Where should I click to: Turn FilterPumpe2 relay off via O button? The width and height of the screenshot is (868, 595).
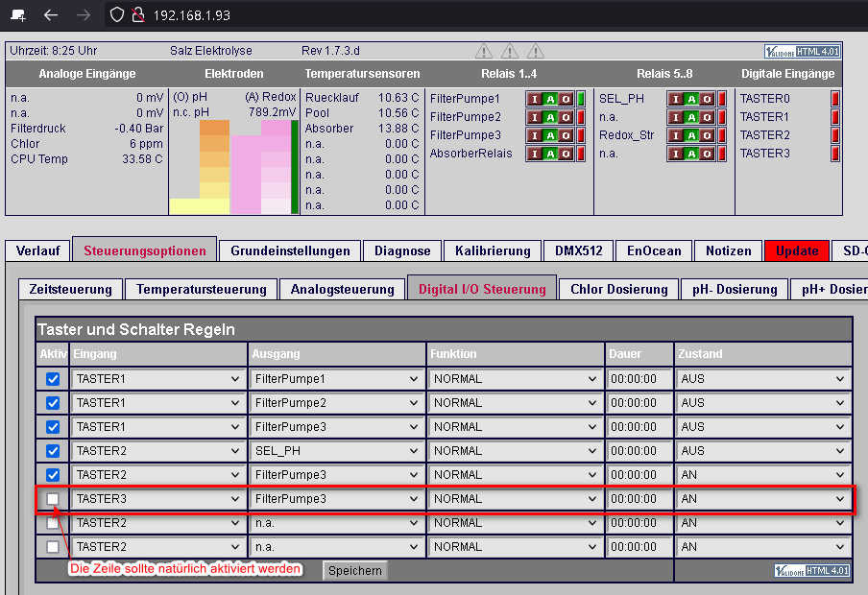[x=566, y=117]
